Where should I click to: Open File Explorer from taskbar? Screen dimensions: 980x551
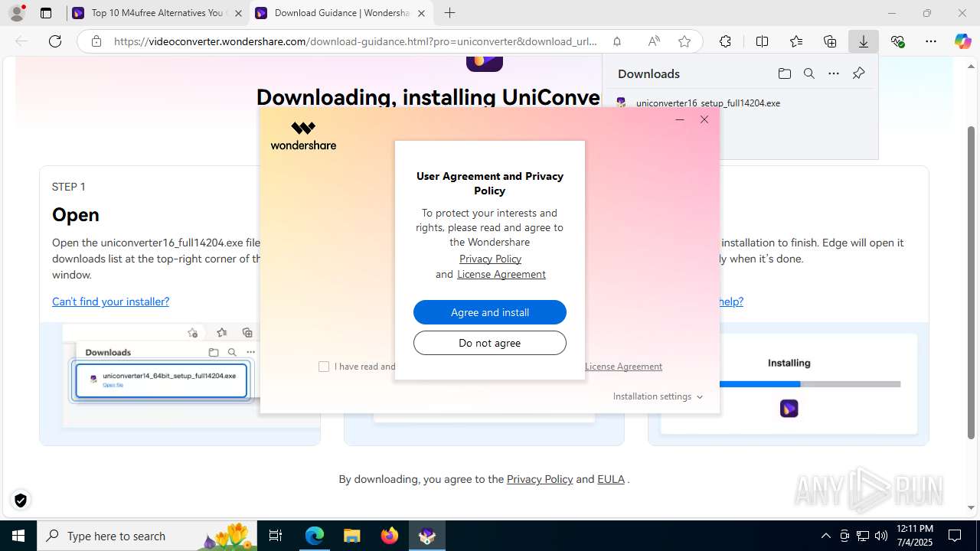(x=351, y=536)
